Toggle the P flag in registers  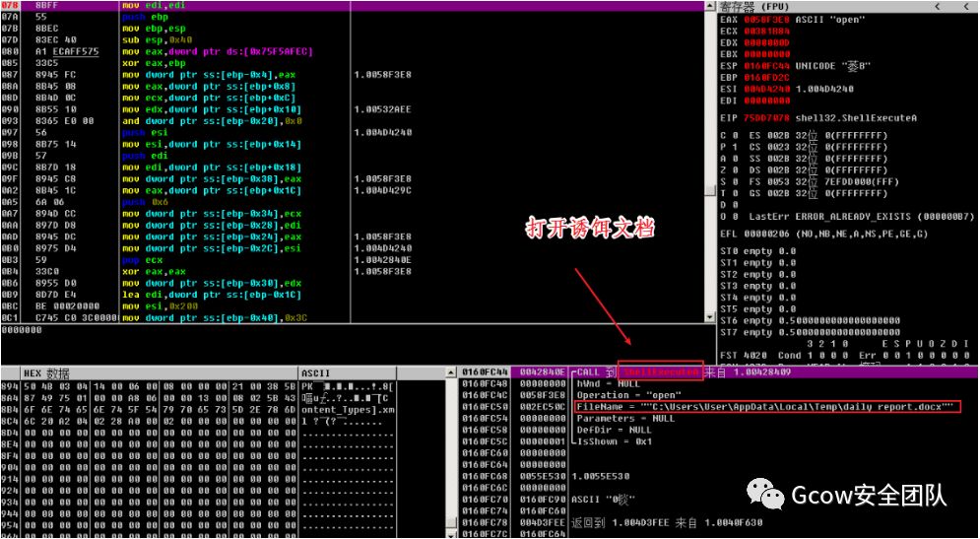coord(735,148)
